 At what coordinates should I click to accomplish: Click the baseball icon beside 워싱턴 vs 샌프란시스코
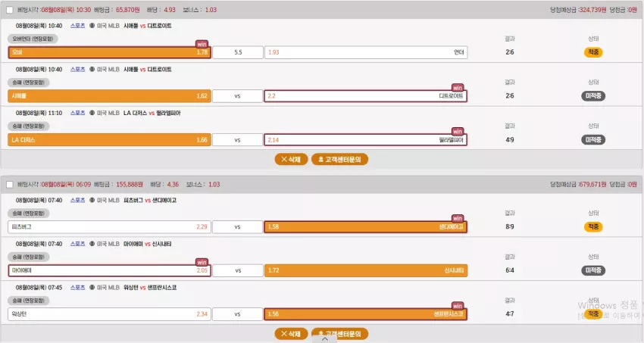tap(92, 287)
